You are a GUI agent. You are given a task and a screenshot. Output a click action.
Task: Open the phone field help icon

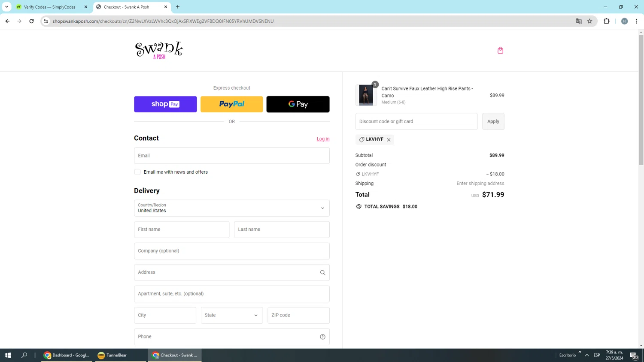322,337
